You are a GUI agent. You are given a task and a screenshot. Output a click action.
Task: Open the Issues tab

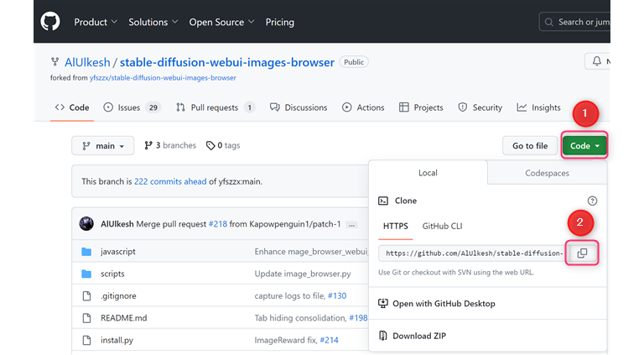(x=132, y=107)
